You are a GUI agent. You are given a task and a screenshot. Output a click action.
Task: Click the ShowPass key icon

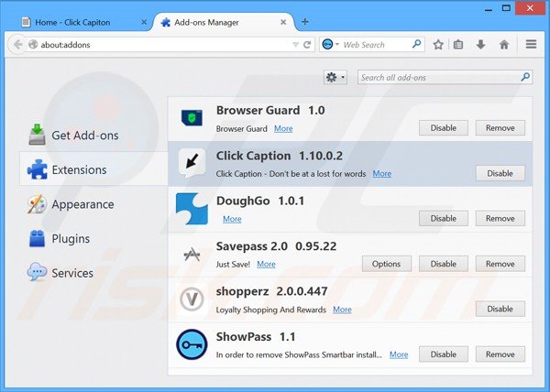(x=192, y=344)
